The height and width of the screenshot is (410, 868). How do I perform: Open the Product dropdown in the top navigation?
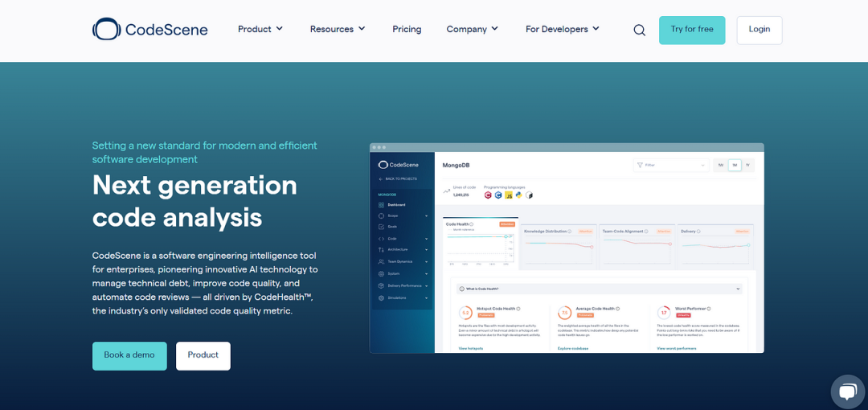[260, 29]
